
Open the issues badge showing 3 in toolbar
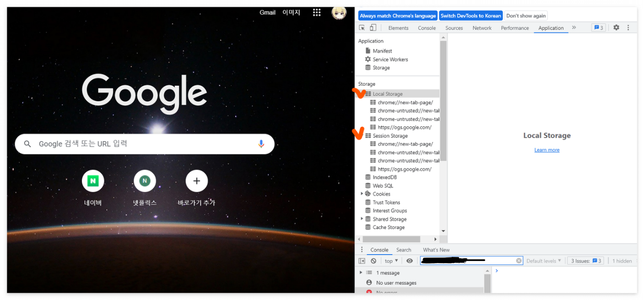click(598, 27)
